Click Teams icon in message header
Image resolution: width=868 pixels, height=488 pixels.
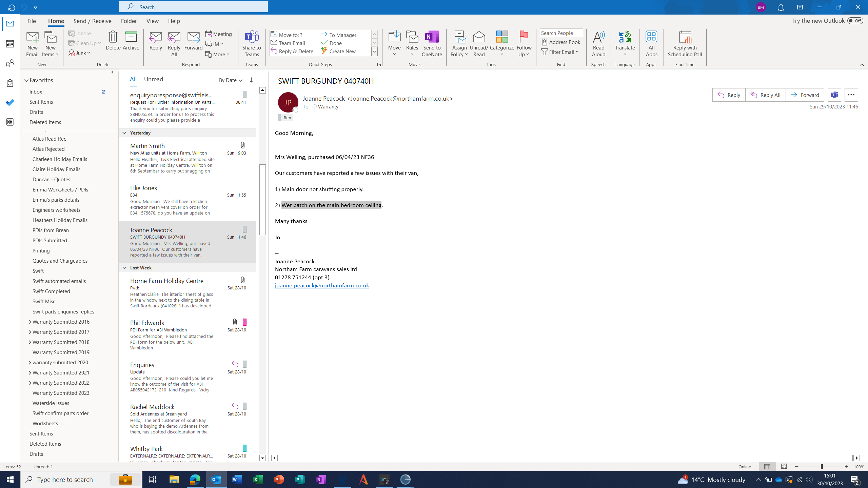coord(834,95)
